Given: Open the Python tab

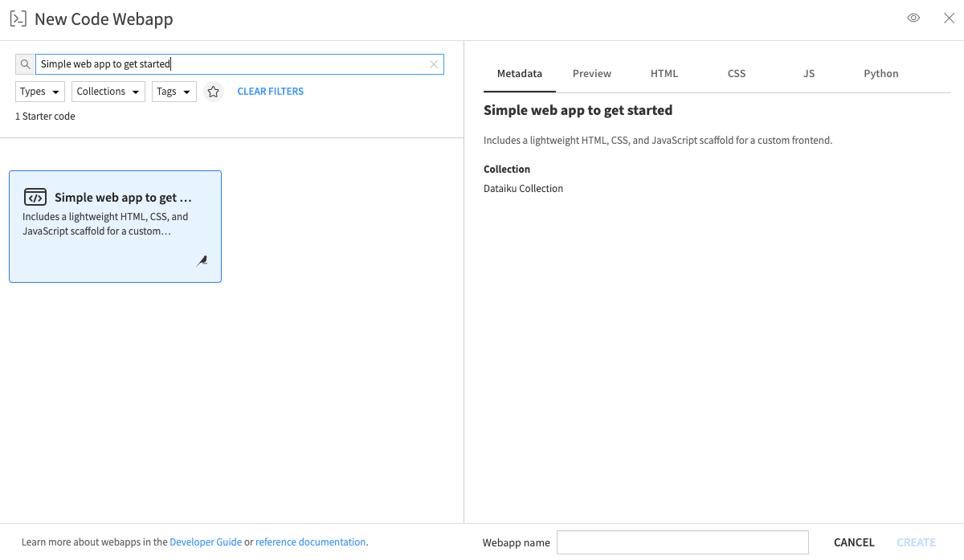Looking at the screenshot, I should coord(881,73).
